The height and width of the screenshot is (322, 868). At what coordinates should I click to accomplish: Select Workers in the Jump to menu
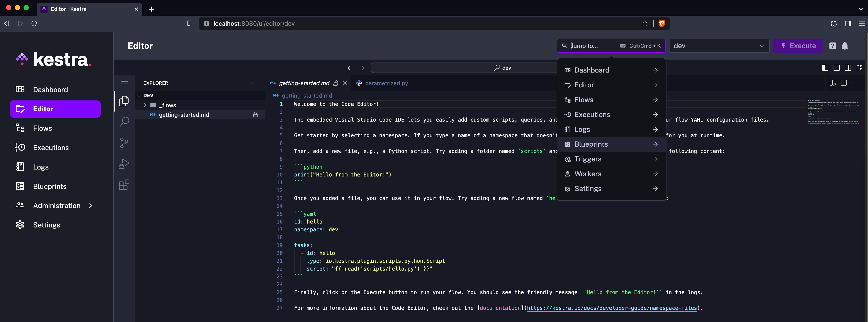[x=611, y=174]
